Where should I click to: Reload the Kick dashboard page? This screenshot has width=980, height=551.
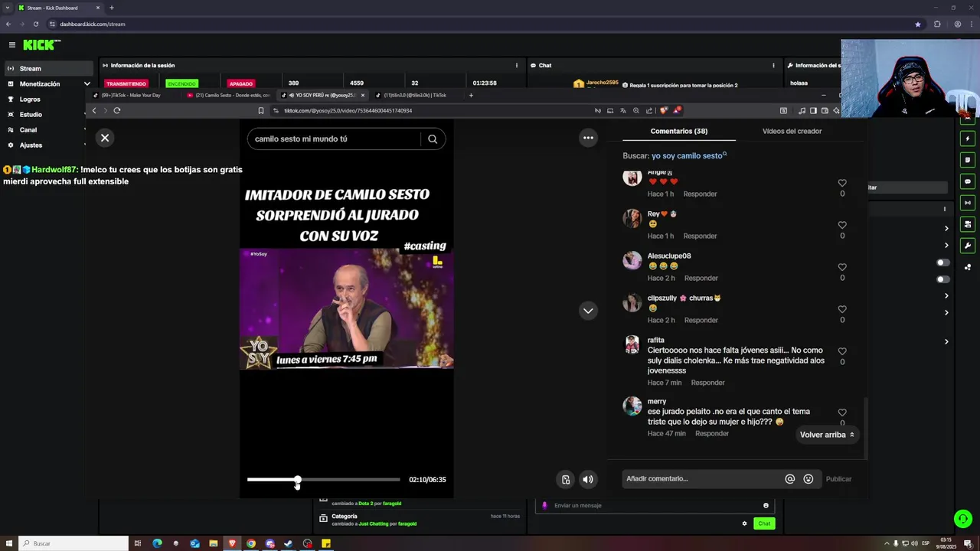coord(35,24)
